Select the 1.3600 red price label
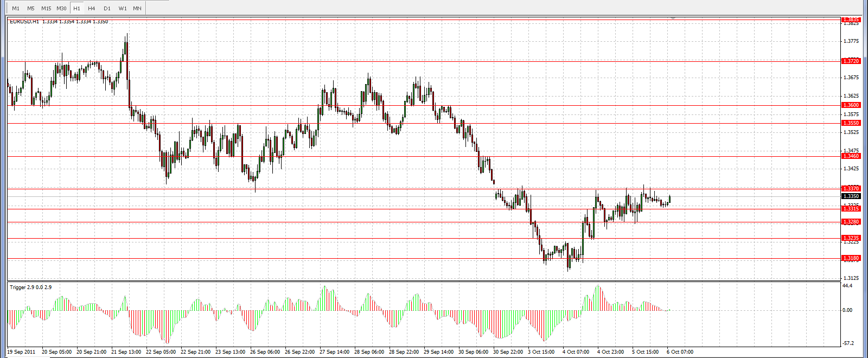 click(x=851, y=105)
